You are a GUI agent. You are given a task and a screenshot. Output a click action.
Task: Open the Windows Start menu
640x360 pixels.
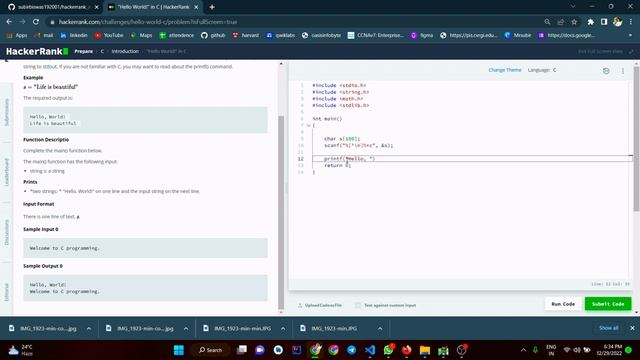click(x=179, y=350)
